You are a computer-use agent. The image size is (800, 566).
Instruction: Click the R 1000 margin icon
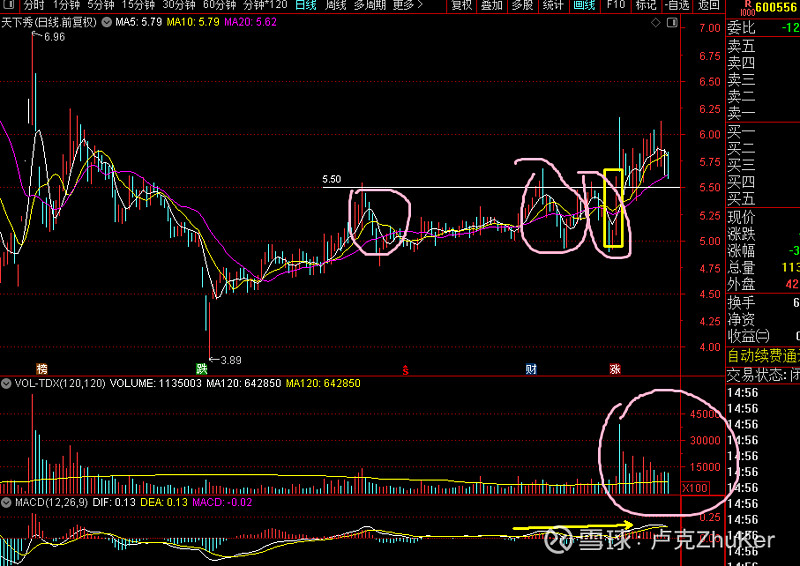pyautogui.click(x=747, y=8)
